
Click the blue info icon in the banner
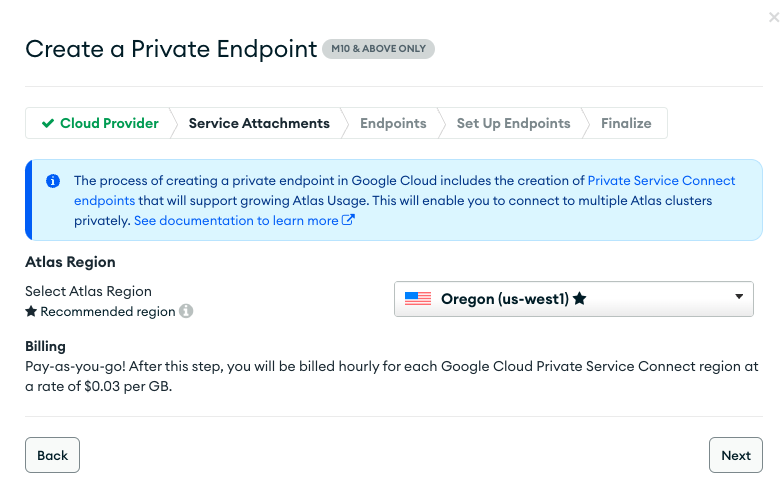point(52,181)
